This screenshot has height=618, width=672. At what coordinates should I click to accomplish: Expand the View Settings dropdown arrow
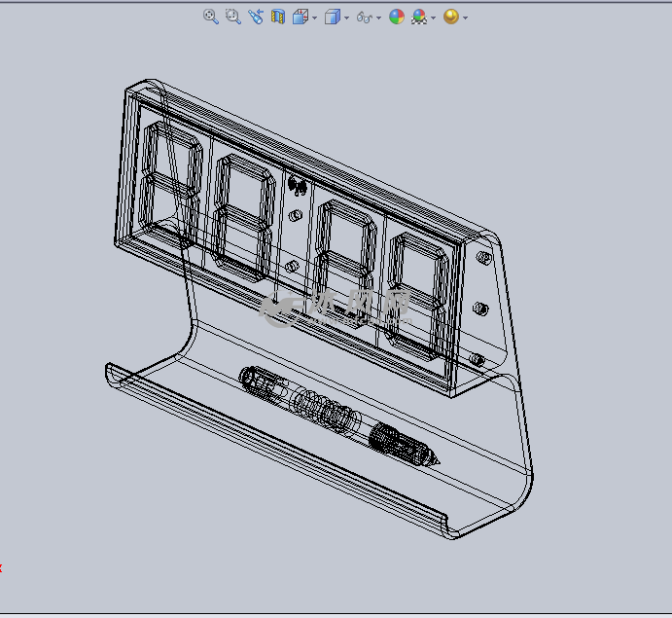[466, 18]
